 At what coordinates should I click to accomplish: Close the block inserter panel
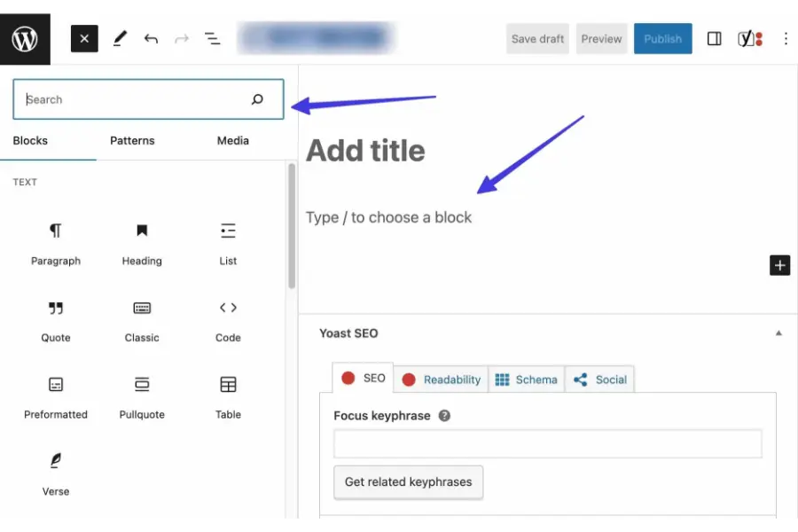(84, 39)
